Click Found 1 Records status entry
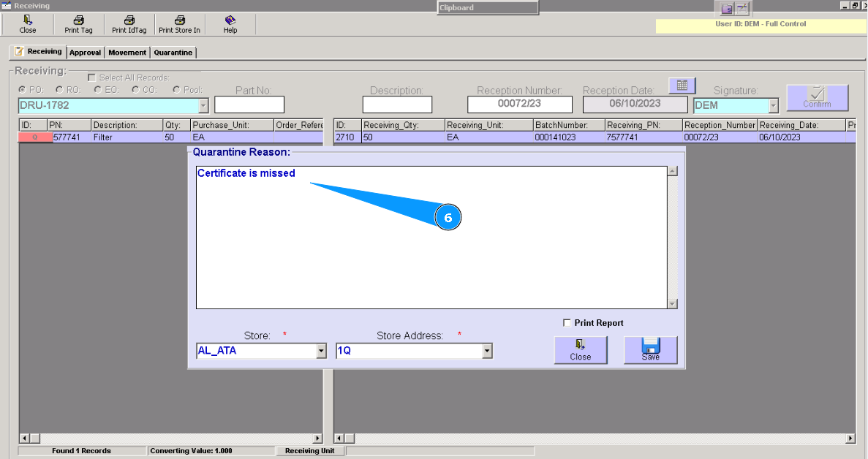Viewport: 868px width, 459px height. click(x=82, y=451)
